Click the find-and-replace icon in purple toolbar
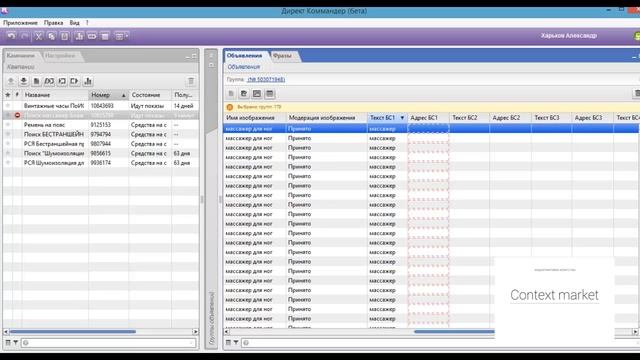The height and width of the screenshot is (360, 640). (x=92, y=36)
